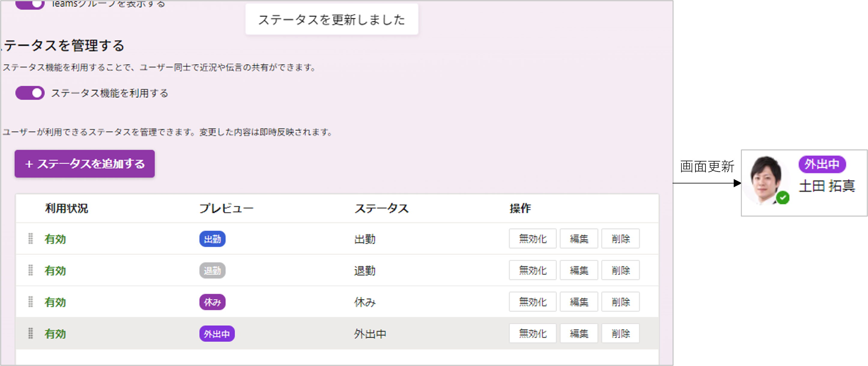Click the 操作 column header
This screenshot has height=366, width=868.
(520, 208)
